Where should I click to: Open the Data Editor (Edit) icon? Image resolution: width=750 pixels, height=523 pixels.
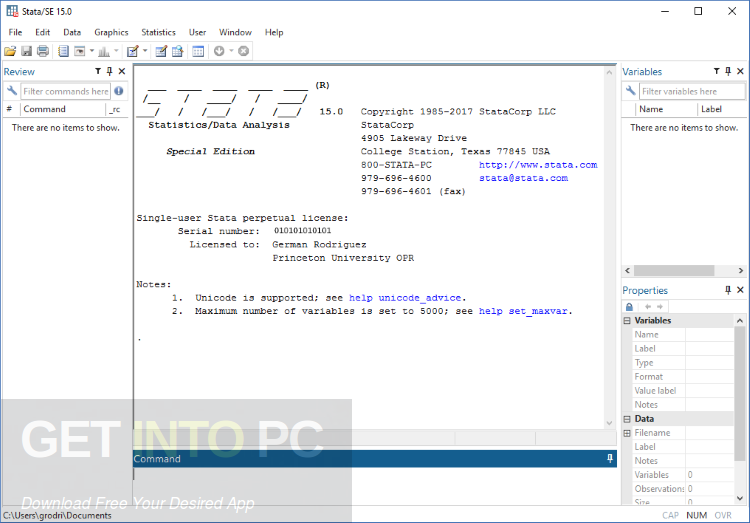pos(161,51)
